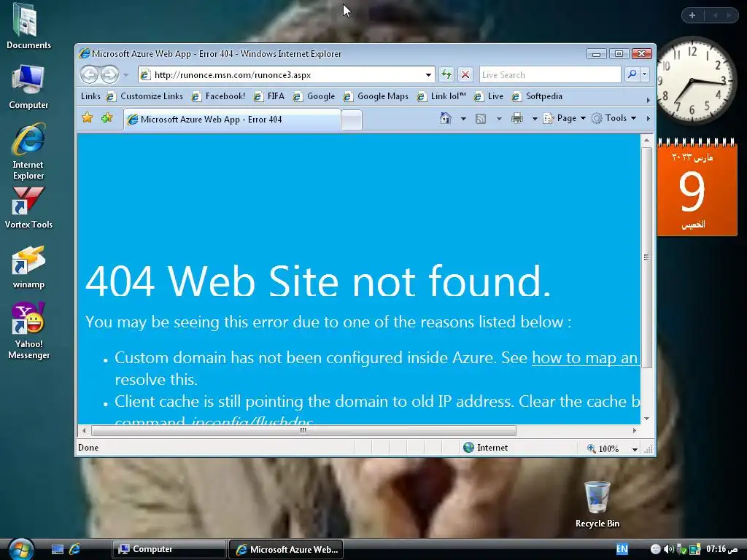Click the horizontal scrollbar right arrow
Image resolution: width=747 pixels, height=560 pixels.
coord(634,430)
